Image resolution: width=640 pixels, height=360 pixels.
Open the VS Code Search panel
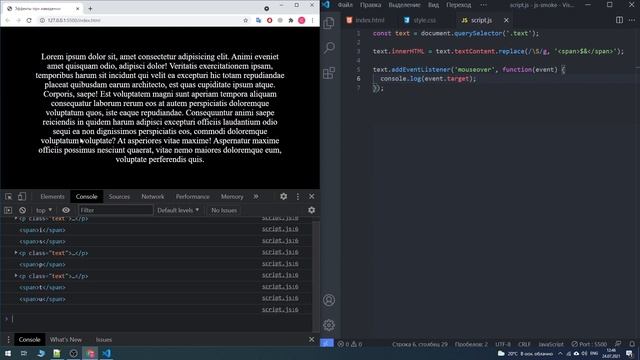pos(329,47)
